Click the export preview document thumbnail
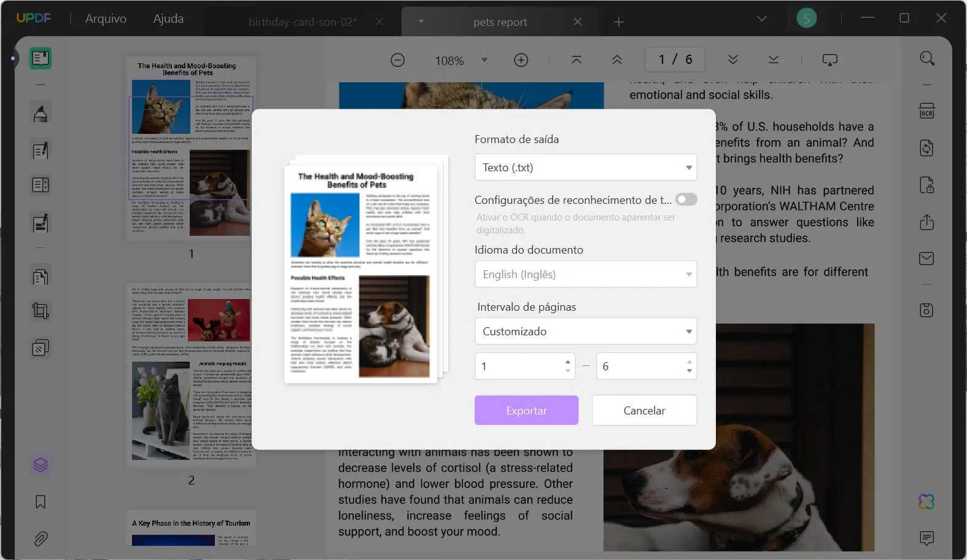967x560 pixels. (x=361, y=274)
